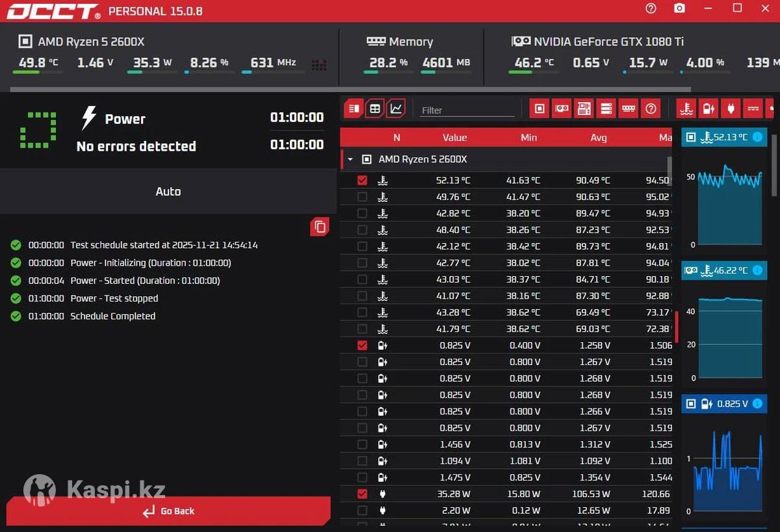This screenshot has height=532, width=780.
Task: Filter sensors by memory module icon
Action: (628, 108)
